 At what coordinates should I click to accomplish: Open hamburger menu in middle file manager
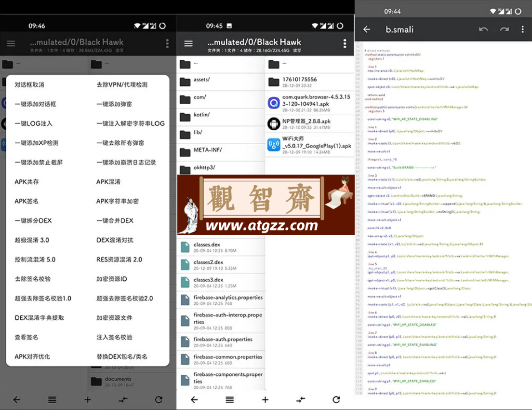[188, 43]
